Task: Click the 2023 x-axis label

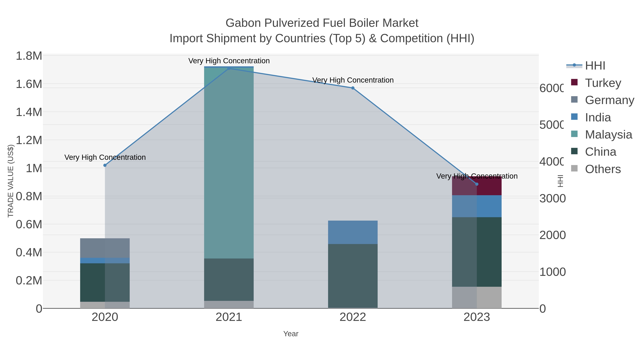Action: click(x=477, y=317)
